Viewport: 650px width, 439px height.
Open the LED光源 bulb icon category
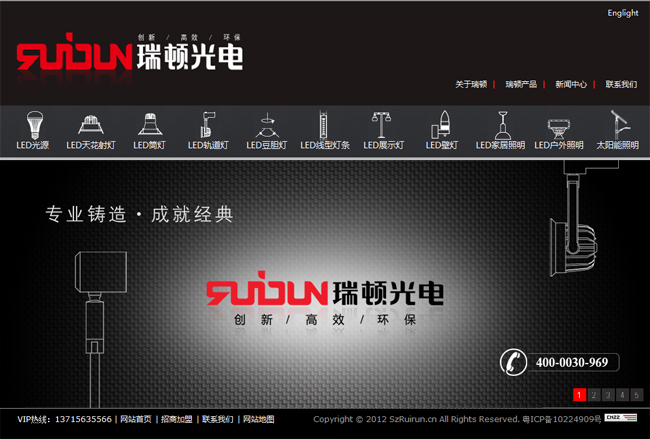pos(32,124)
